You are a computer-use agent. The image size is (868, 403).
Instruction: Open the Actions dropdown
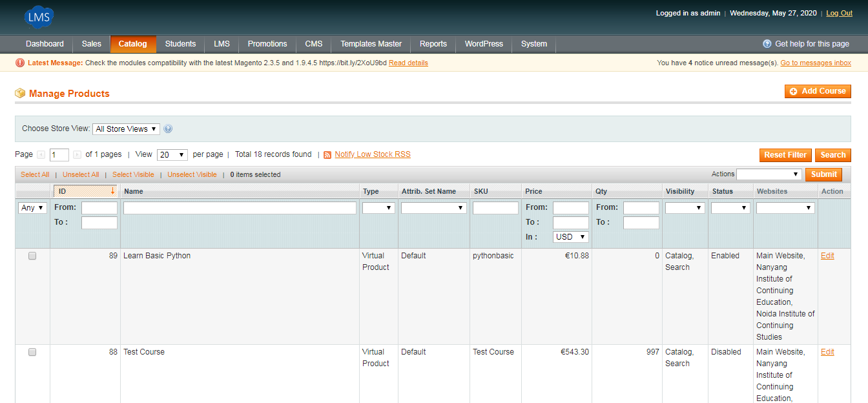[769, 174]
